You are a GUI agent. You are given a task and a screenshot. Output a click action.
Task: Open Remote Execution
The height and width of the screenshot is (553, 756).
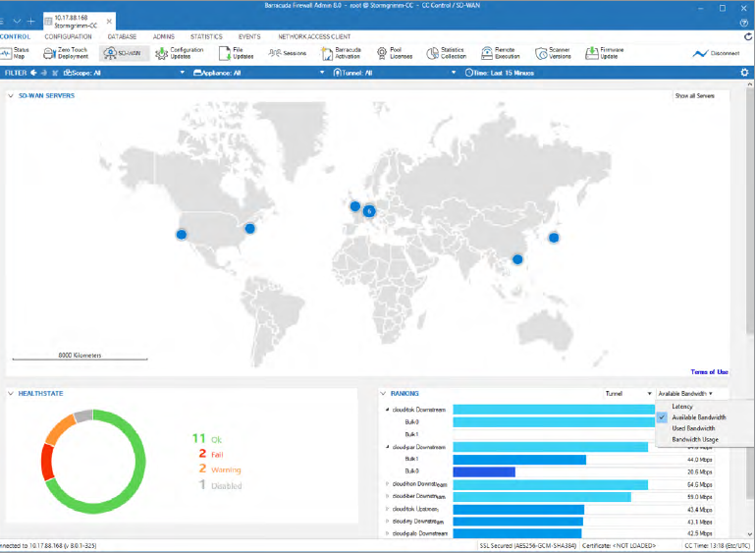[501, 53]
